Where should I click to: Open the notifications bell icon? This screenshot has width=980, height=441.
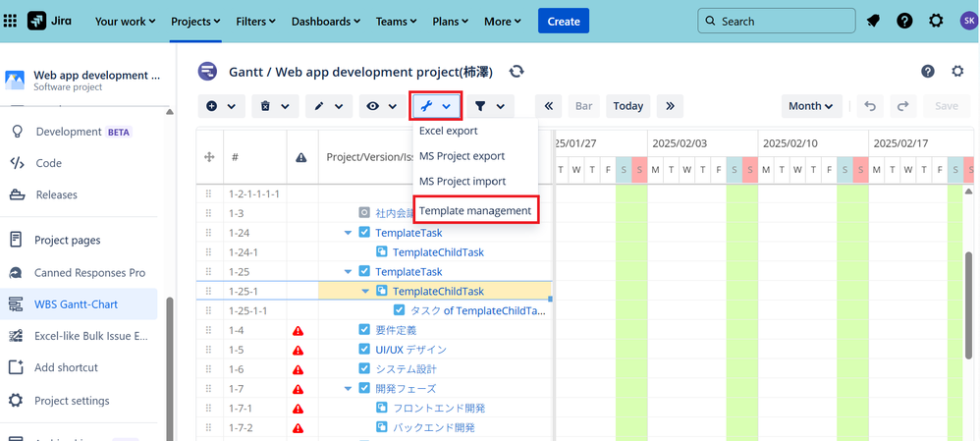click(x=873, y=21)
